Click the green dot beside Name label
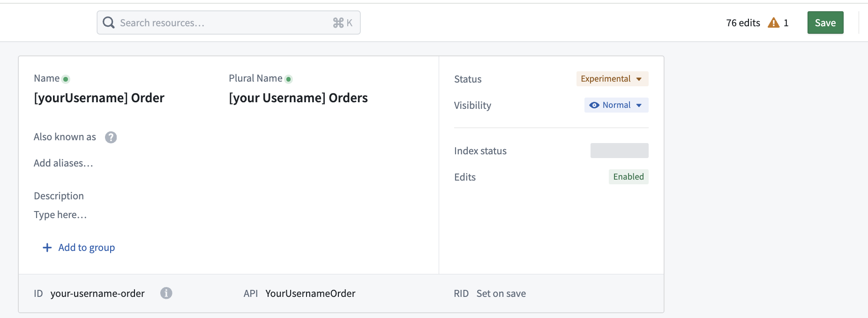This screenshot has width=868, height=318. 66,79
